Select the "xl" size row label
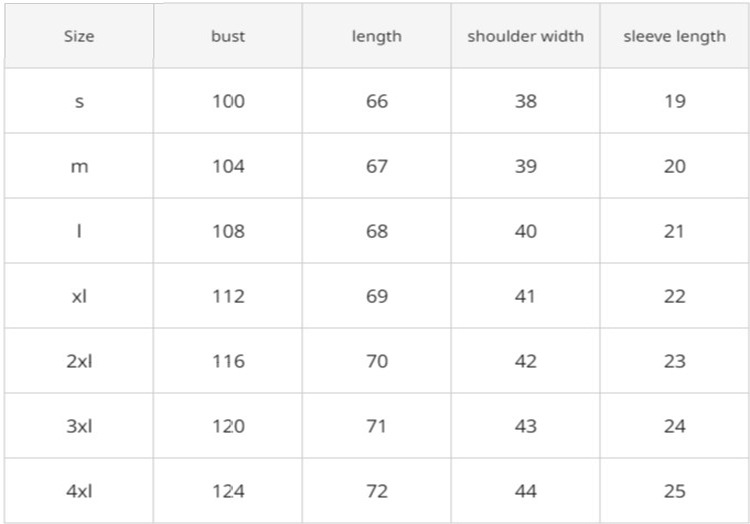Image resolution: width=750 pixels, height=524 pixels. click(x=79, y=296)
